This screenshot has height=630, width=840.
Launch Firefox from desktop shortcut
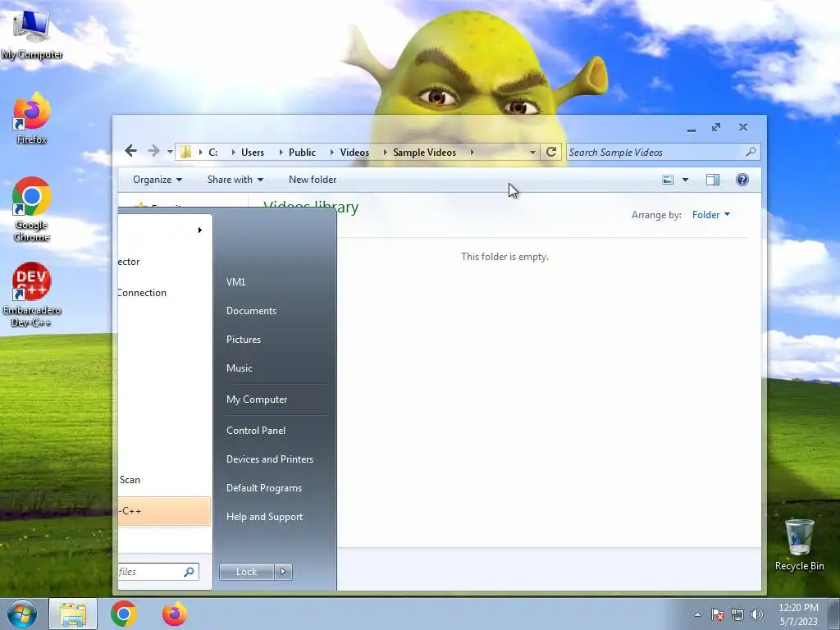click(32, 118)
